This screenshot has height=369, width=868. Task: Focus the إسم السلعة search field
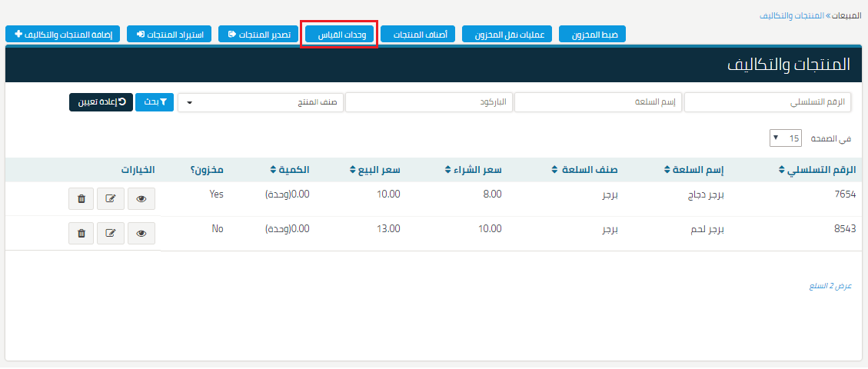click(597, 102)
